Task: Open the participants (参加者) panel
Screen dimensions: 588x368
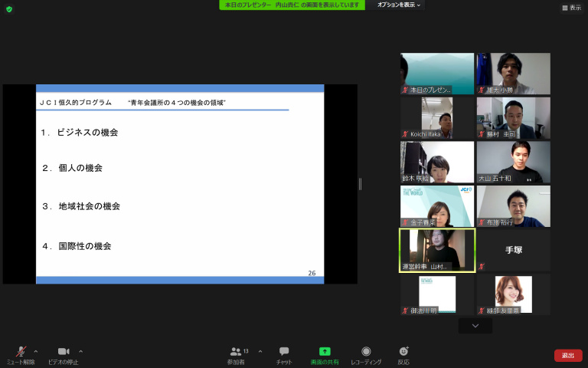Action: 236,352
